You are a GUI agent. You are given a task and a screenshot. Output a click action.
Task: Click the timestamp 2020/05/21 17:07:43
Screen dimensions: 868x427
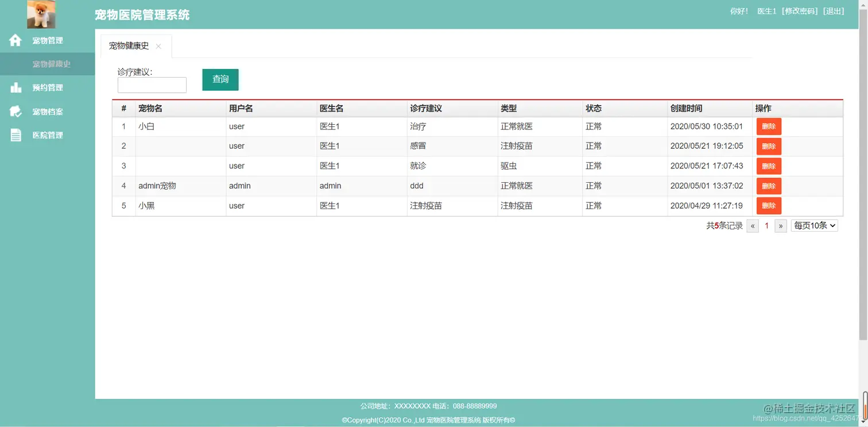point(707,166)
